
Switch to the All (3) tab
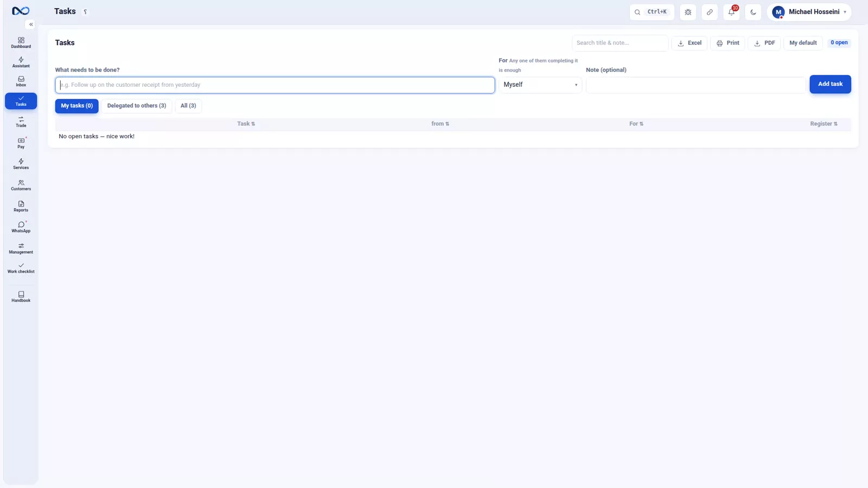(188, 106)
